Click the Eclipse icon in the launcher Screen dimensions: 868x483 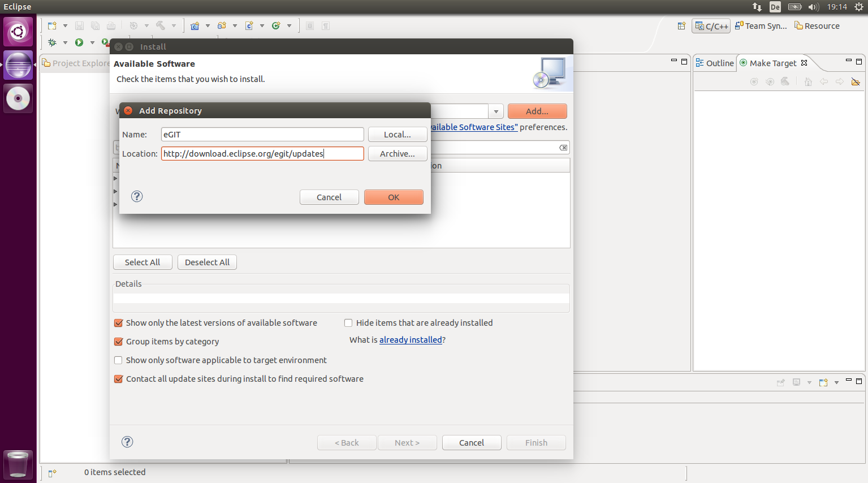[x=18, y=65]
